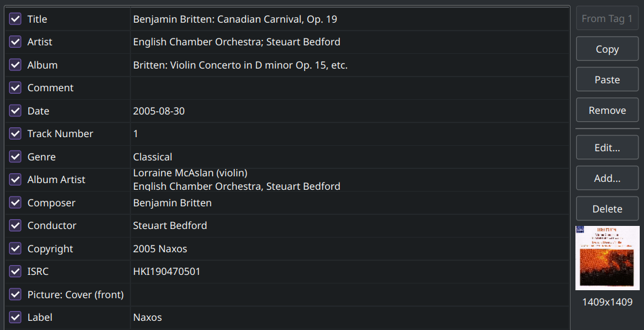Viewport: 644px width, 330px height.
Task: Click the Conductor value Steuart Bedford
Action: coord(170,226)
